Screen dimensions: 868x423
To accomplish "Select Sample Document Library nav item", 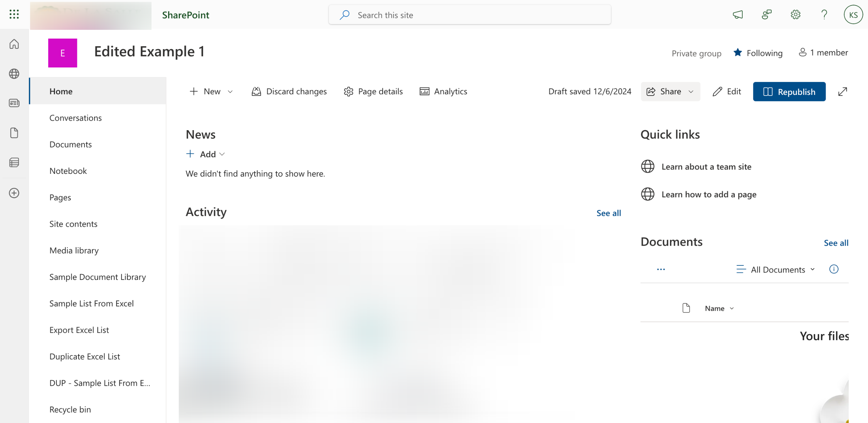I will pos(97,277).
